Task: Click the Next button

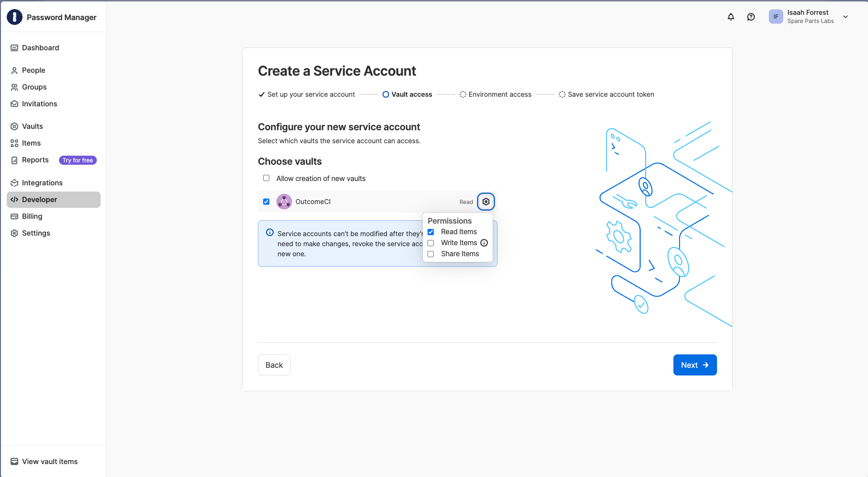Action: (695, 365)
